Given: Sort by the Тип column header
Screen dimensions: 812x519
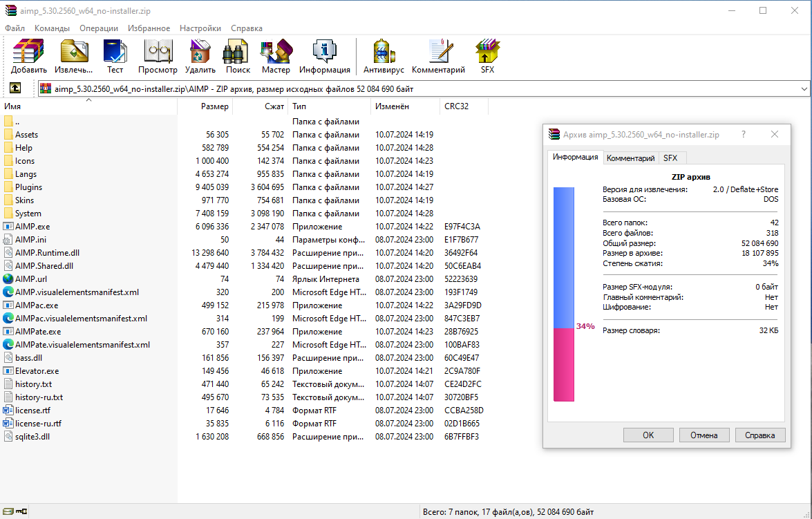Looking at the screenshot, I should [330, 106].
